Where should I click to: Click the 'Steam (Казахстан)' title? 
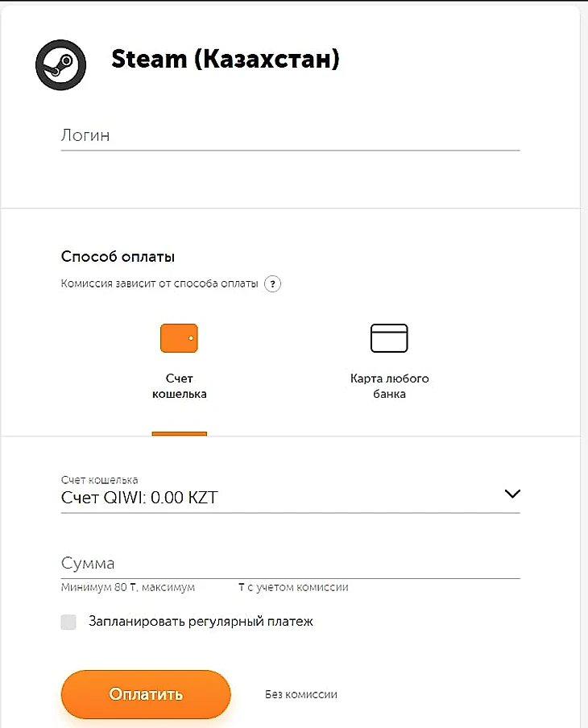225,60
